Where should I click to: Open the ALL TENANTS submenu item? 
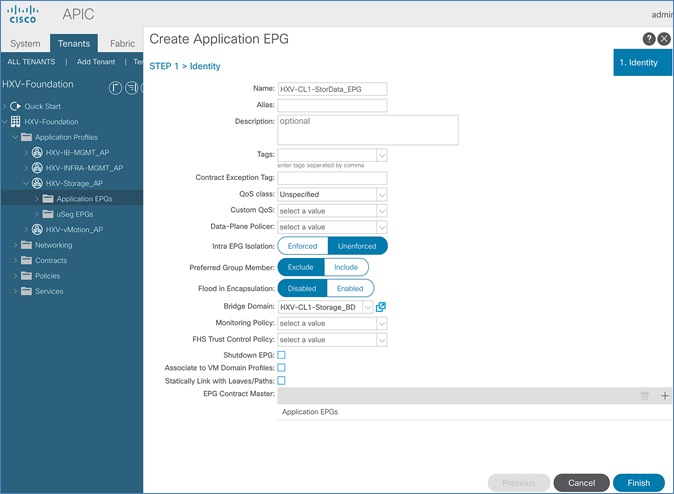[31, 61]
